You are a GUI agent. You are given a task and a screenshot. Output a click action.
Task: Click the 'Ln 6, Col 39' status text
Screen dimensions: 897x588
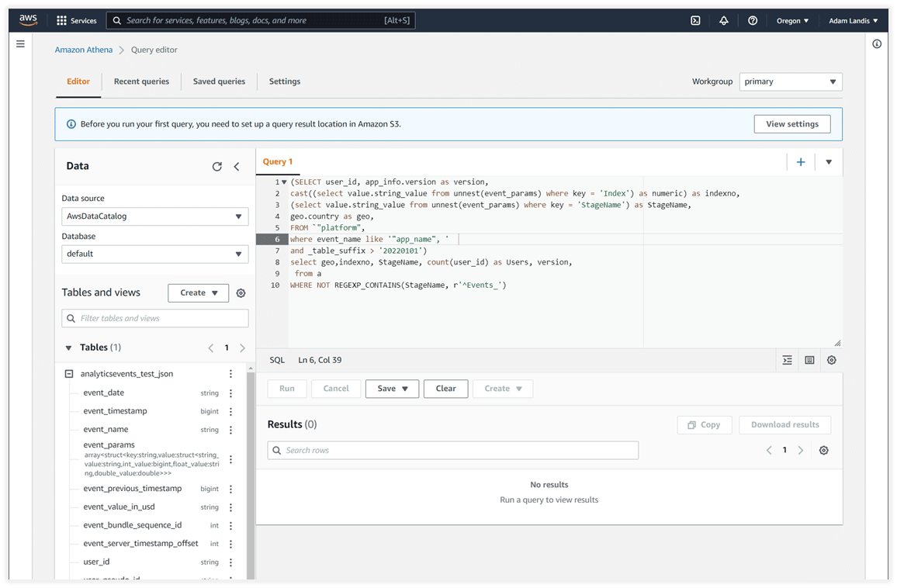click(320, 361)
